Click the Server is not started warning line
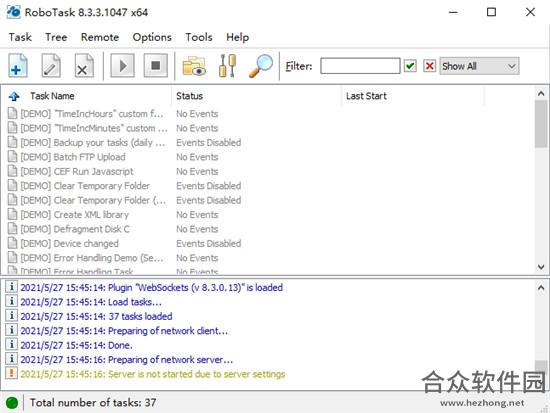The width and height of the screenshot is (550, 413). coord(152,374)
